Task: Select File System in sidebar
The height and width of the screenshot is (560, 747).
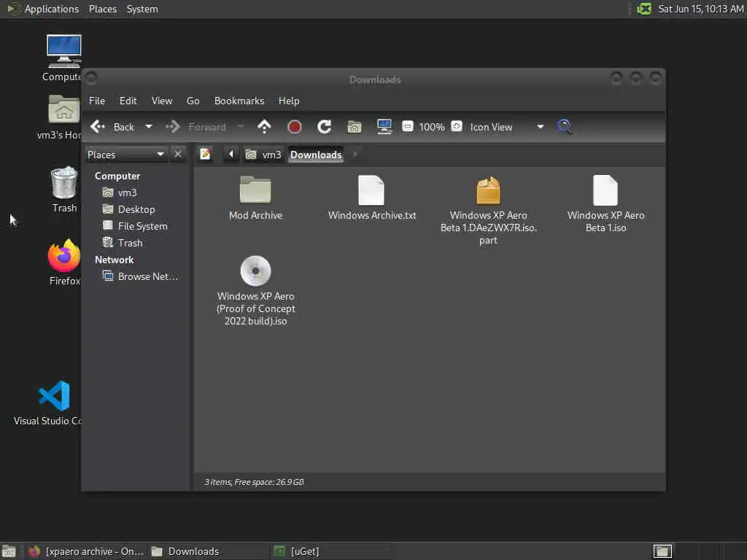Action: [x=136, y=226]
